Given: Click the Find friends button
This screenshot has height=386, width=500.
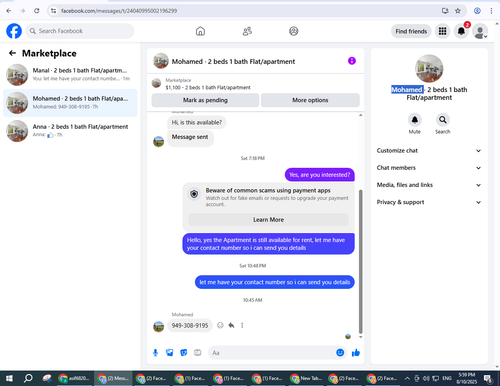Looking at the screenshot, I should [411, 31].
